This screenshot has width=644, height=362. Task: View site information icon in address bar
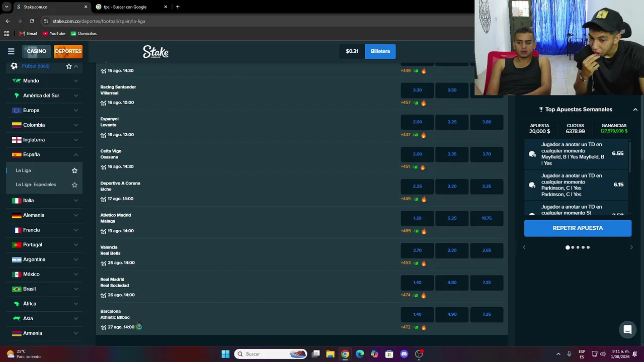pos(46,21)
